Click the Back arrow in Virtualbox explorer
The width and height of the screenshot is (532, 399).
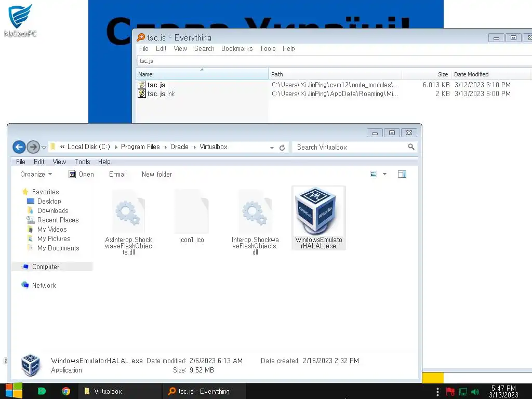point(19,147)
